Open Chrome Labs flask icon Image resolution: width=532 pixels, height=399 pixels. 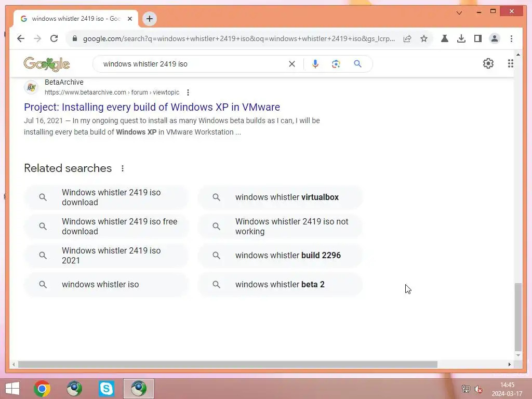point(445,38)
